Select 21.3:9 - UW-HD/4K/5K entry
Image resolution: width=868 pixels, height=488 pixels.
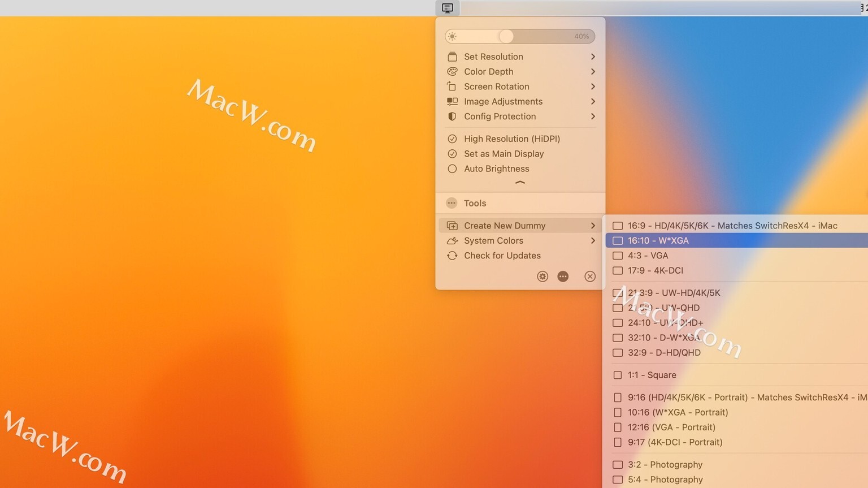(737, 293)
